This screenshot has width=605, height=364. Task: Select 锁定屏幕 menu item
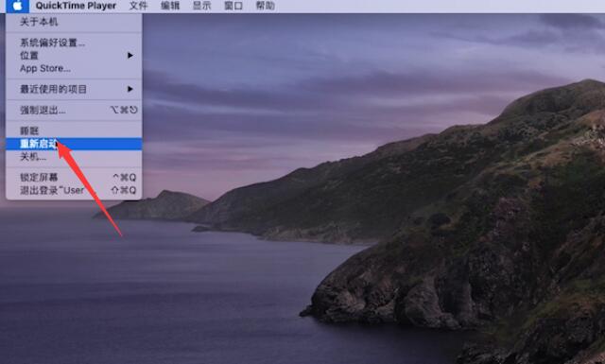point(74,177)
